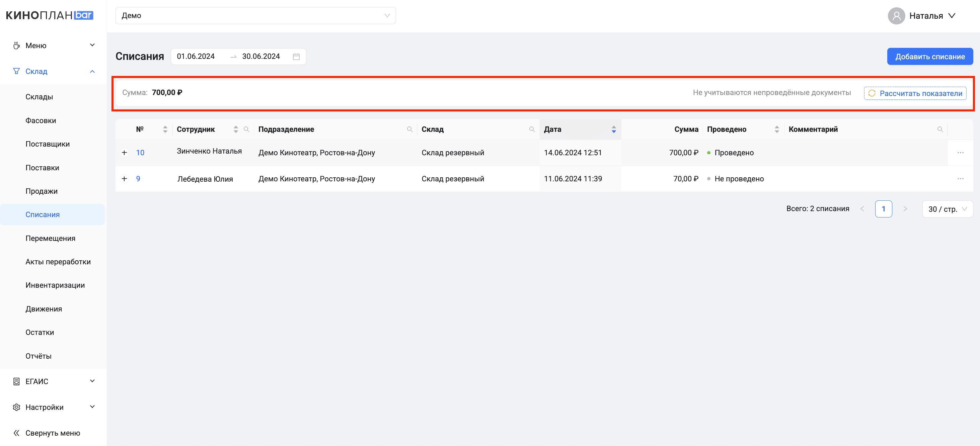Sort by Проведено column arrows

tap(776, 129)
